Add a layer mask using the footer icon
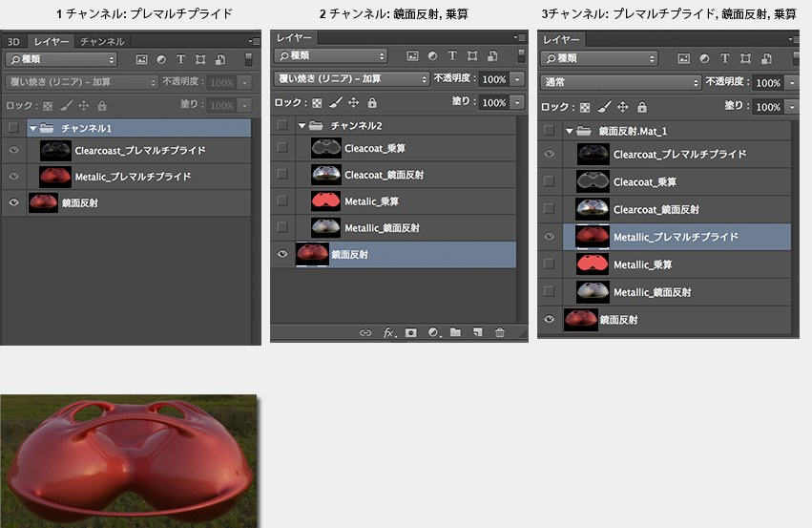The width and height of the screenshot is (812, 528). pyautogui.click(x=410, y=332)
